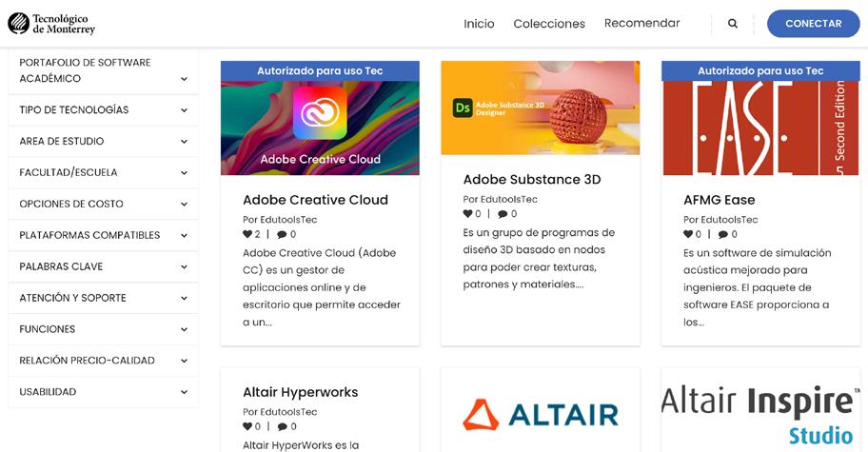The image size is (868, 452).
Task: Click heart icon on AFMG Ease card
Action: pyautogui.click(x=688, y=234)
